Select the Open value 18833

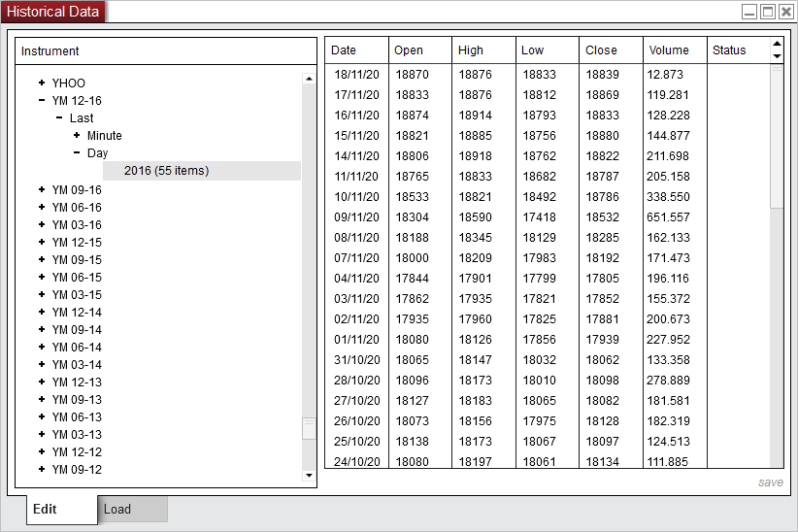(413, 95)
